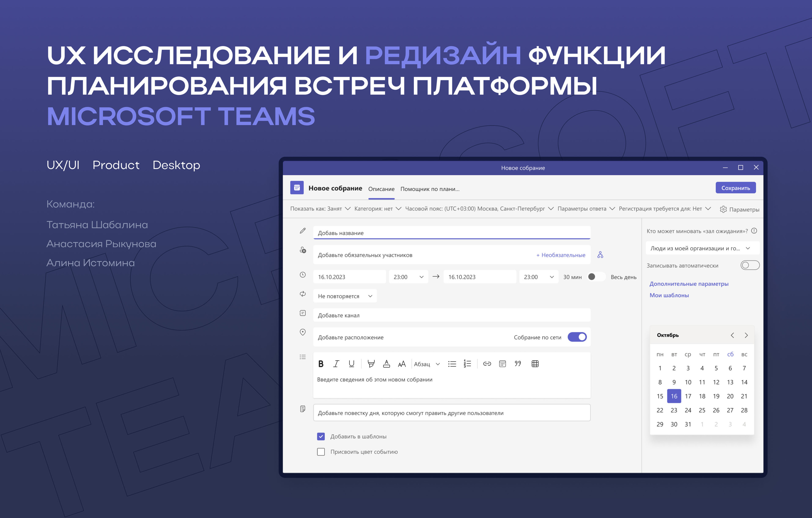Click the Bold formatting icon
The width and height of the screenshot is (812, 518).
[321, 364]
